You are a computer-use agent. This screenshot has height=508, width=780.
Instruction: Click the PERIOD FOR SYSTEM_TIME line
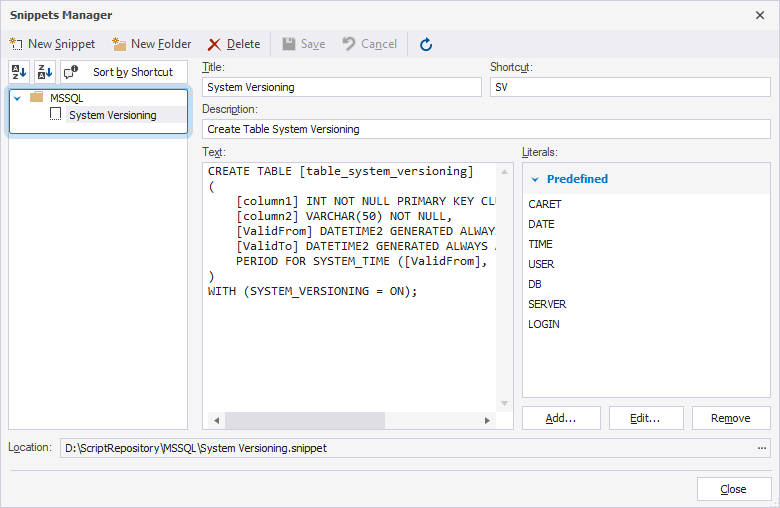click(362, 261)
